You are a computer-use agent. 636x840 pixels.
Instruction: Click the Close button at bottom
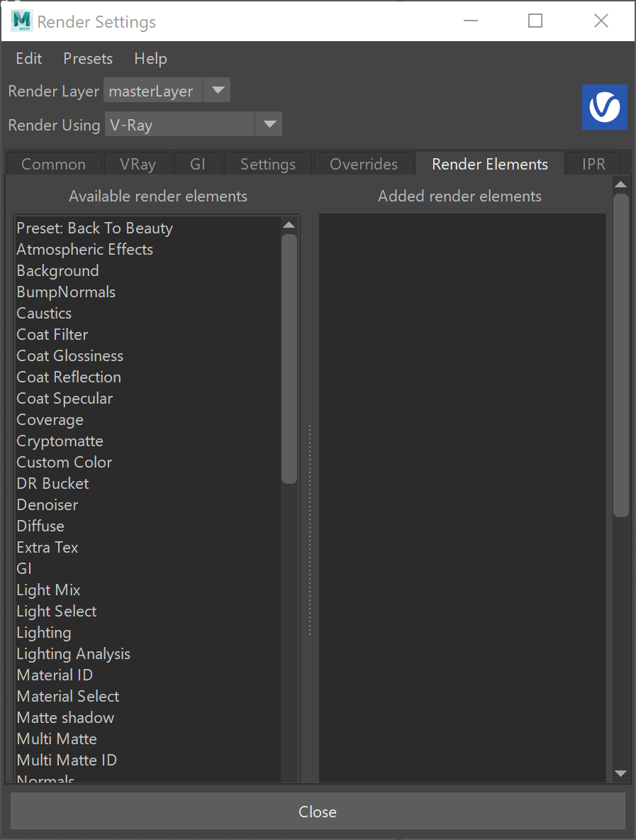pos(318,812)
